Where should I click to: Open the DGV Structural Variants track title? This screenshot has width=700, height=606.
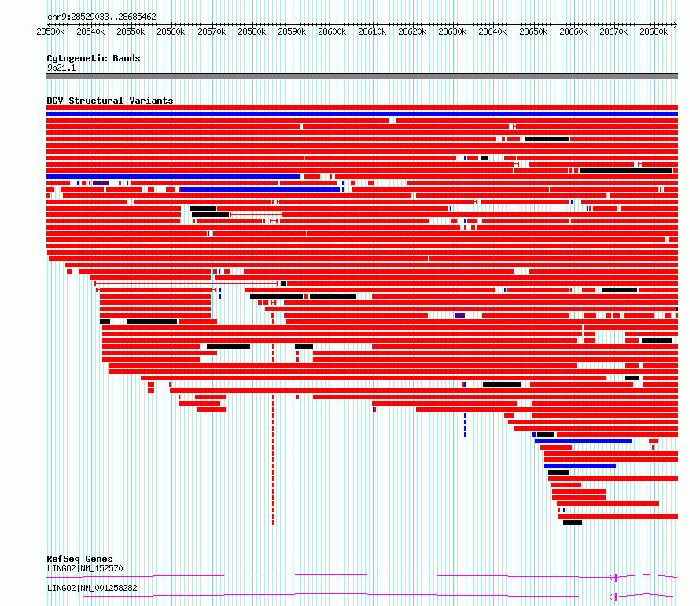click(x=110, y=101)
